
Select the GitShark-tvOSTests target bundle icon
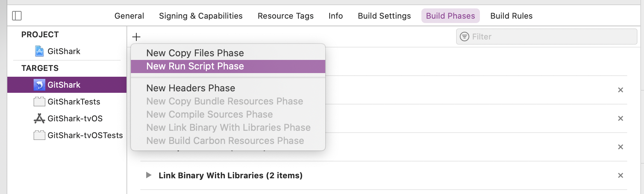click(x=39, y=135)
